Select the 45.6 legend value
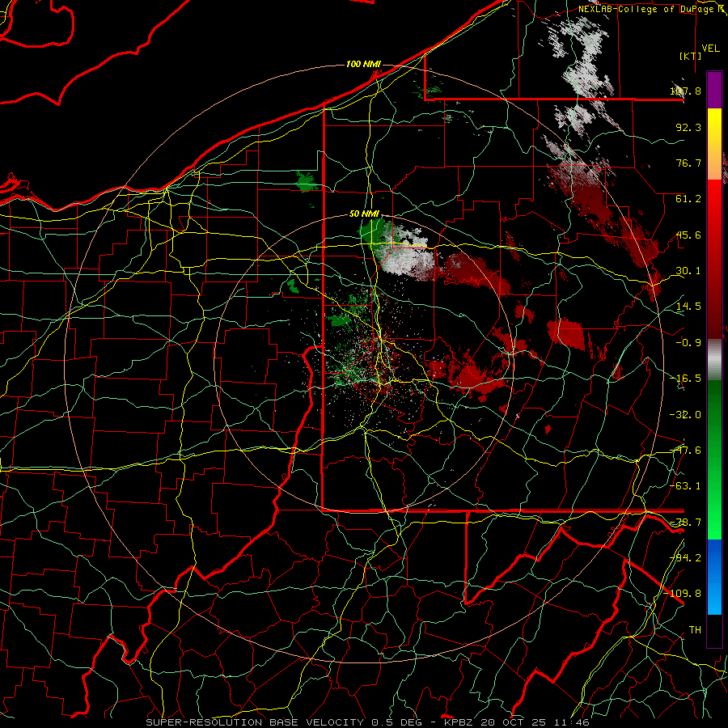Viewport: 728px width, 728px height. (688, 235)
